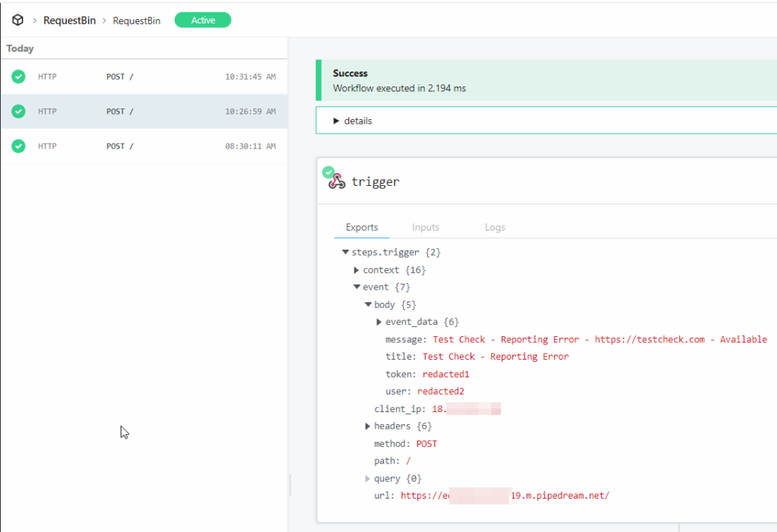Click the client_ip value
The height and width of the screenshot is (532, 777).
[467, 408]
